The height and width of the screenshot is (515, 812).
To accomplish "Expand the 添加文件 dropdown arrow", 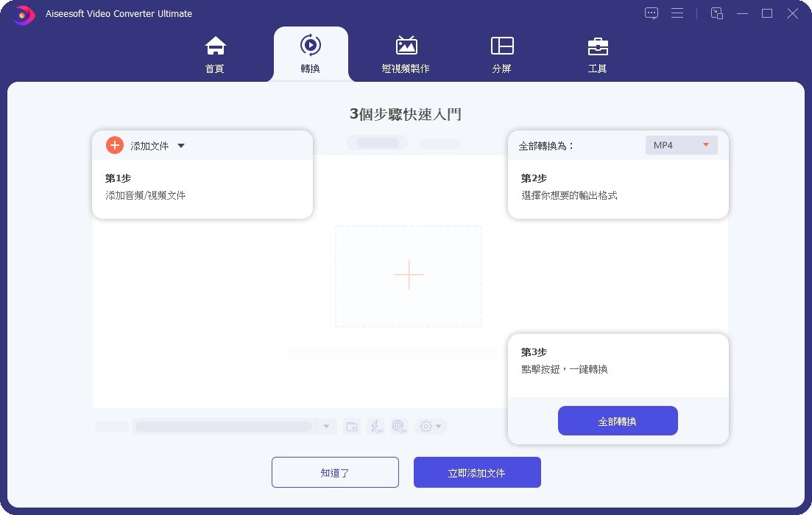I will click(x=181, y=146).
